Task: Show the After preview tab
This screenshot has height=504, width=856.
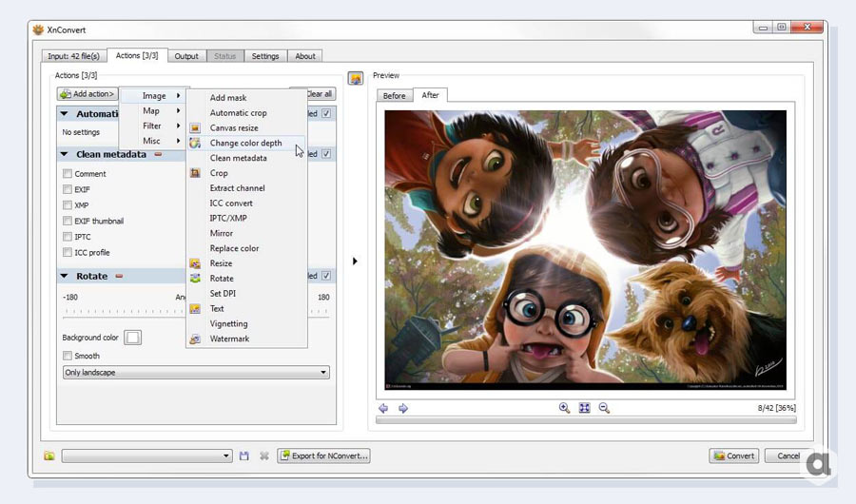Action: click(x=430, y=94)
